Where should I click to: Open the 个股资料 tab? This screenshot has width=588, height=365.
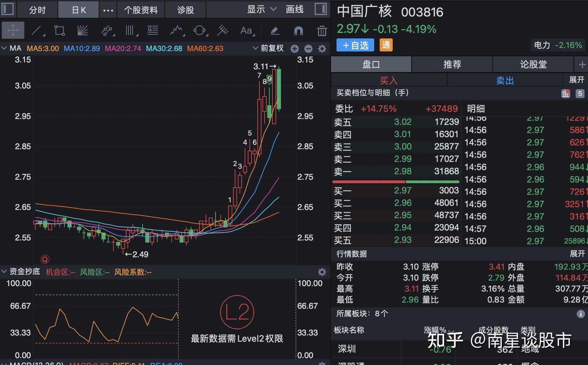pyautogui.click(x=141, y=10)
